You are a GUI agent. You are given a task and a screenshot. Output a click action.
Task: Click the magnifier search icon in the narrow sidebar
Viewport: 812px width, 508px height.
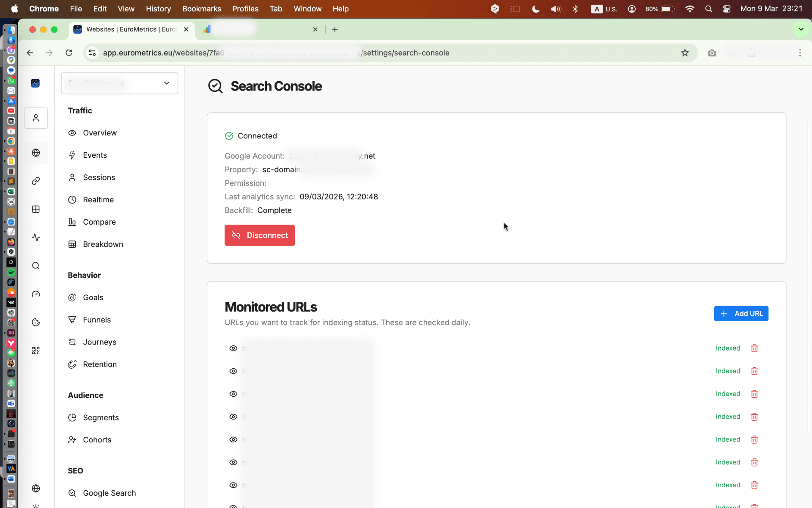click(36, 266)
